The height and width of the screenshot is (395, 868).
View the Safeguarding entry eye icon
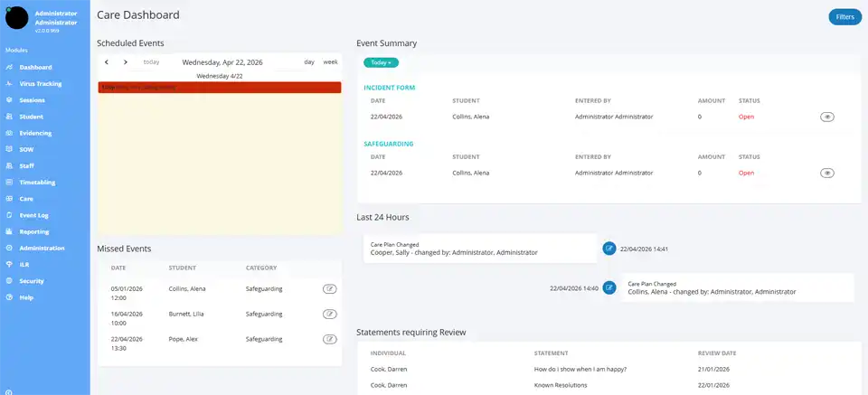827,174
